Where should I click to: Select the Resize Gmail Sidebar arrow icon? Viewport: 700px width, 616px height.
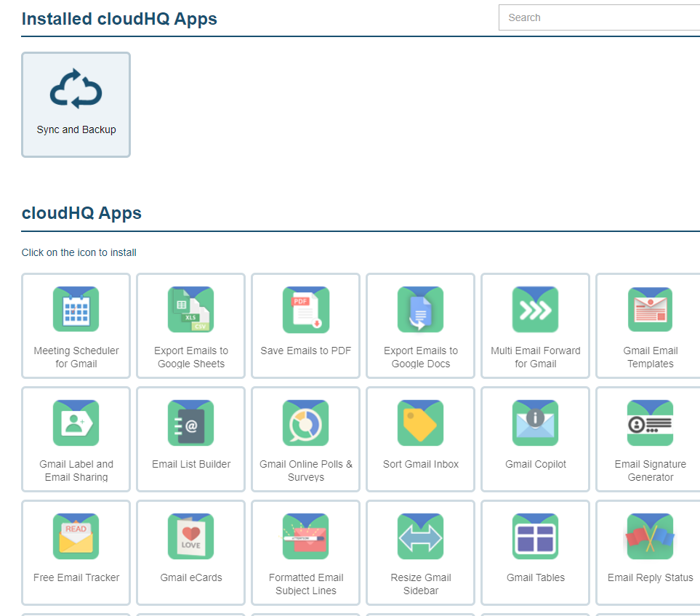(x=421, y=536)
